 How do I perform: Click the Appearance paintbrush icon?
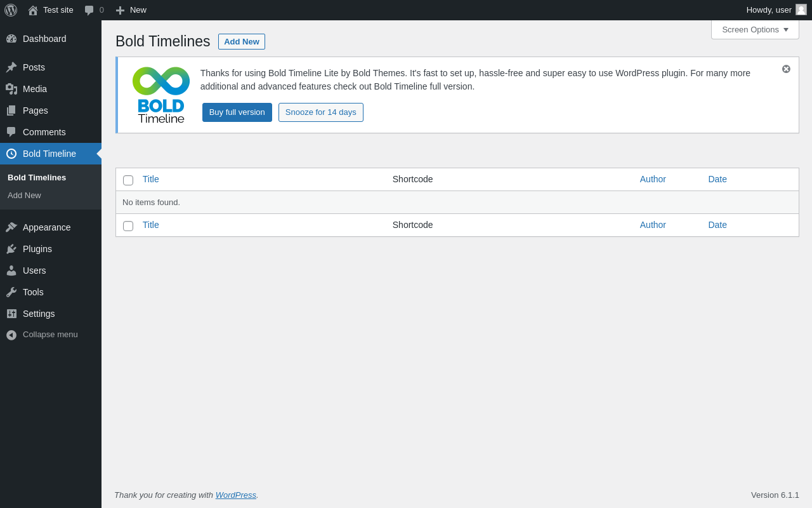click(x=11, y=227)
